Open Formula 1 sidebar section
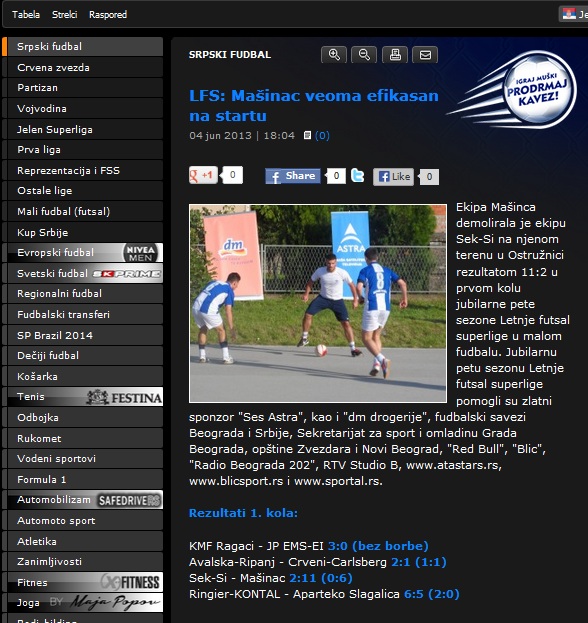The height and width of the screenshot is (623, 588). click(x=83, y=480)
